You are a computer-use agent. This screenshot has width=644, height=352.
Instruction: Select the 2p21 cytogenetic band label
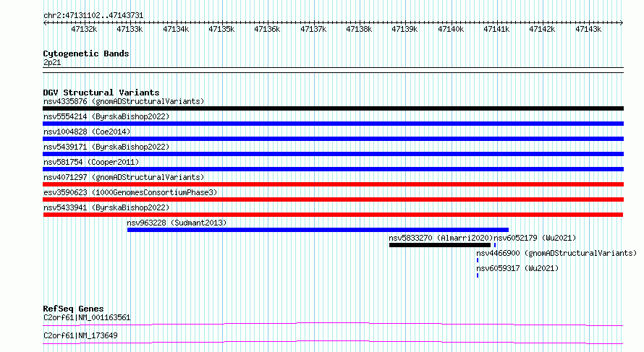coord(52,63)
